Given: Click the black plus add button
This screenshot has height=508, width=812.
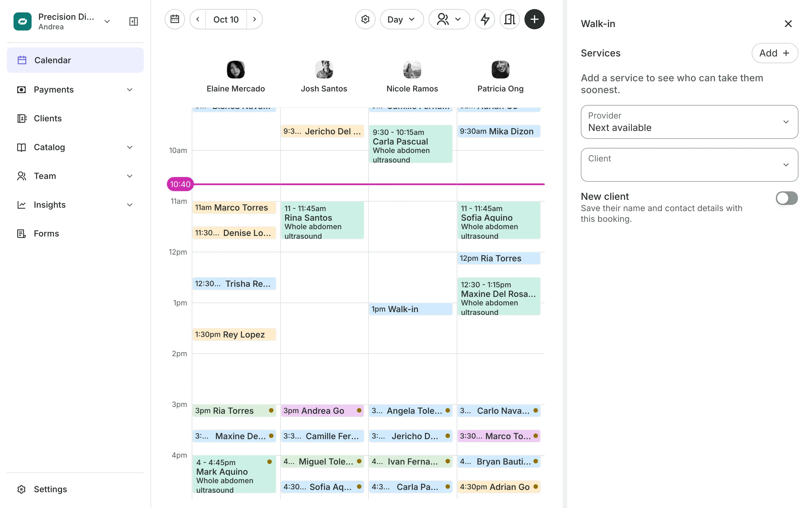Looking at the screenshot, I should coord(534,19).
